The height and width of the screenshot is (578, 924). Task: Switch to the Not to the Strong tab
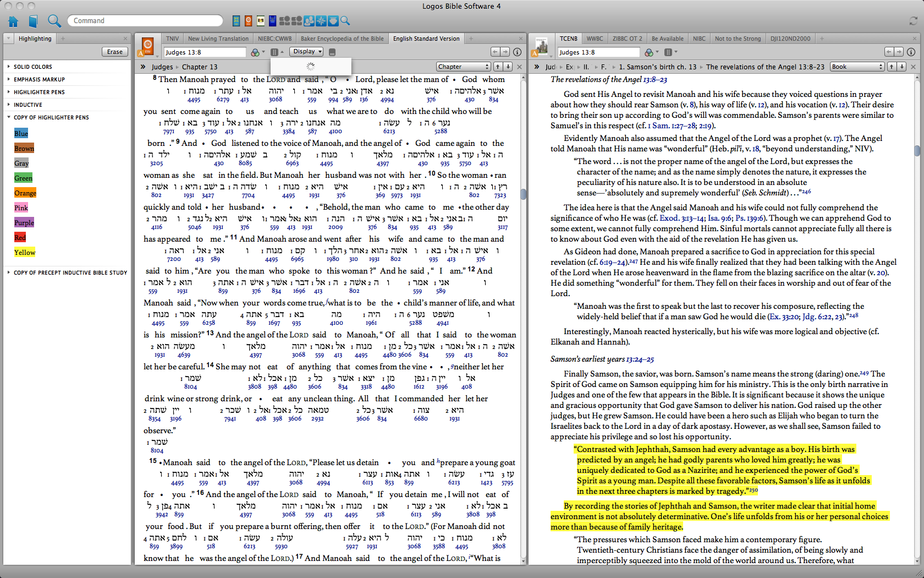[738, 39]
